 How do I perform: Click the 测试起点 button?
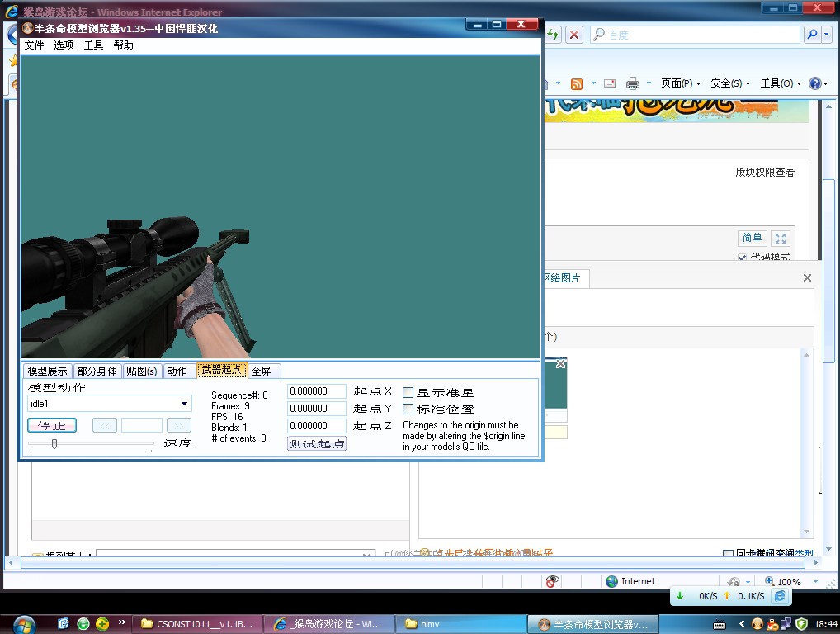pyautogui.click(x=317, y=444)
